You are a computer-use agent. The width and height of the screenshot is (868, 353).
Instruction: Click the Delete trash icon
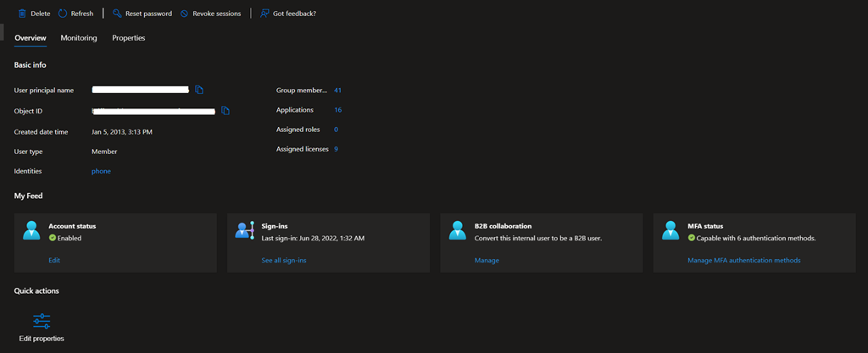[x=22, y=14]
